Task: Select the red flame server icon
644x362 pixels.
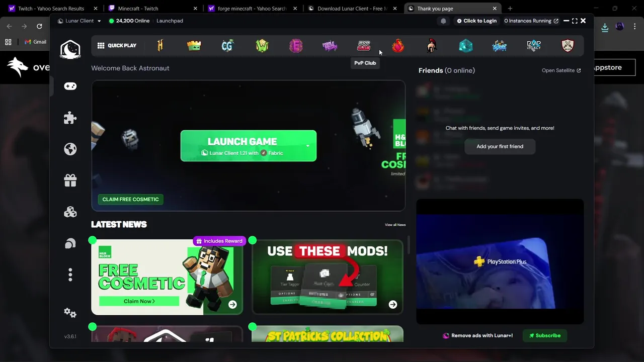Action: (398, 46)
